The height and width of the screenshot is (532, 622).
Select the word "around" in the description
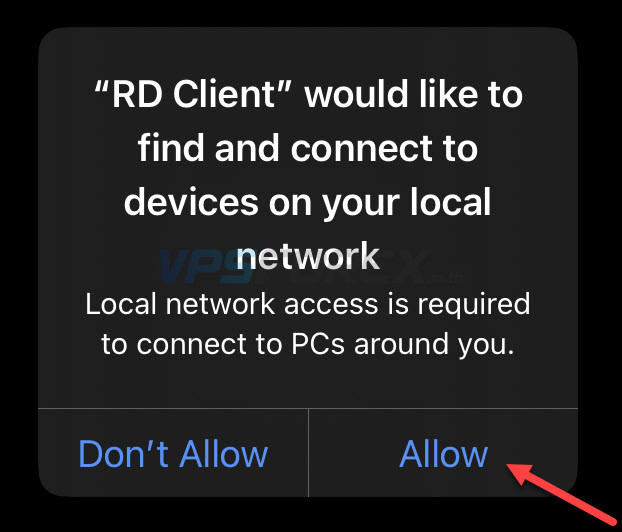click(401, 344)
